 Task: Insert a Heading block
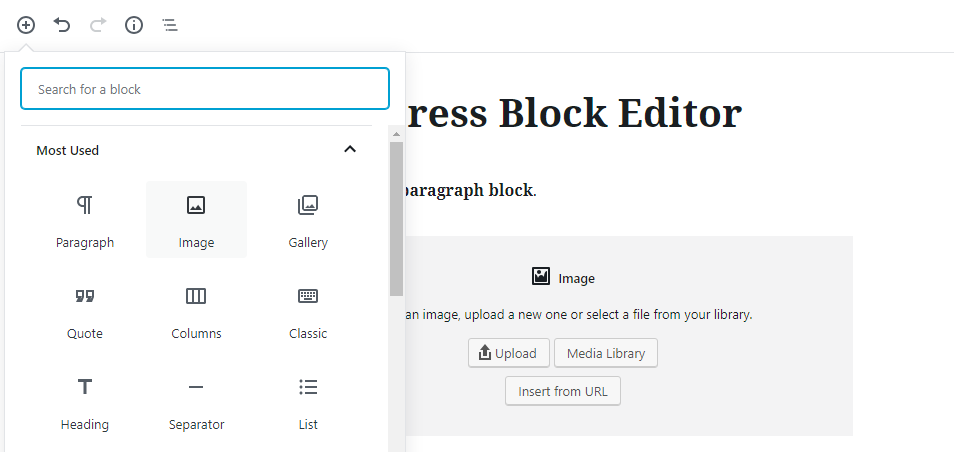click(85, 402)
